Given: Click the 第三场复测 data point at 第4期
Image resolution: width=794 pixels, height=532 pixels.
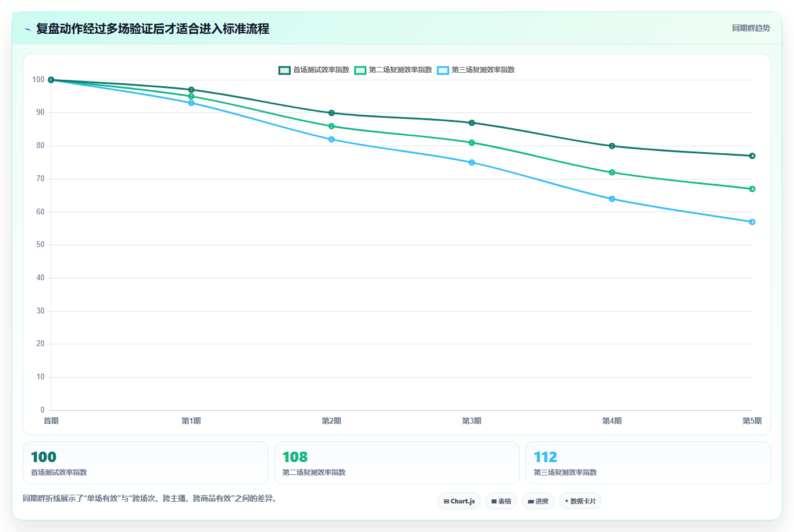Looking at the screenshot, I should tap(612, 199).
